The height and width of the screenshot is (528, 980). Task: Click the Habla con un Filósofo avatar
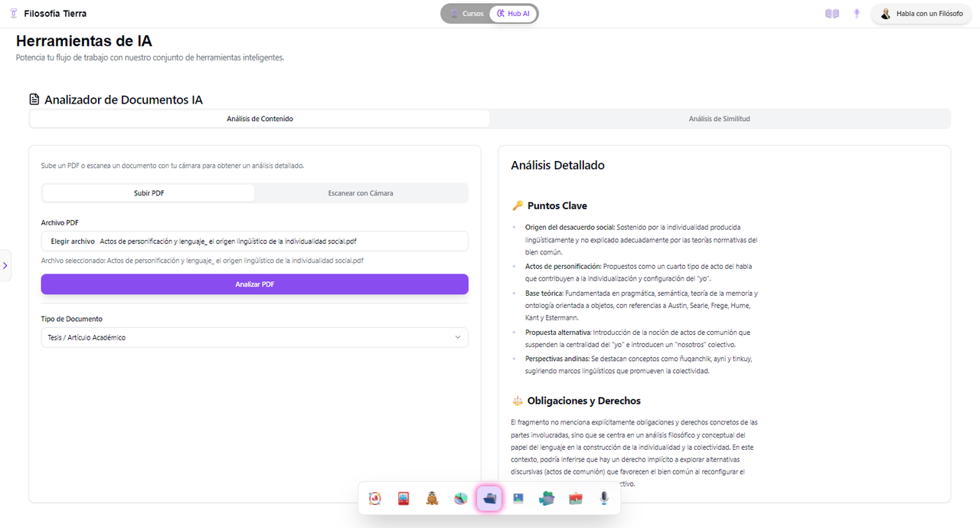coord(886,14)
